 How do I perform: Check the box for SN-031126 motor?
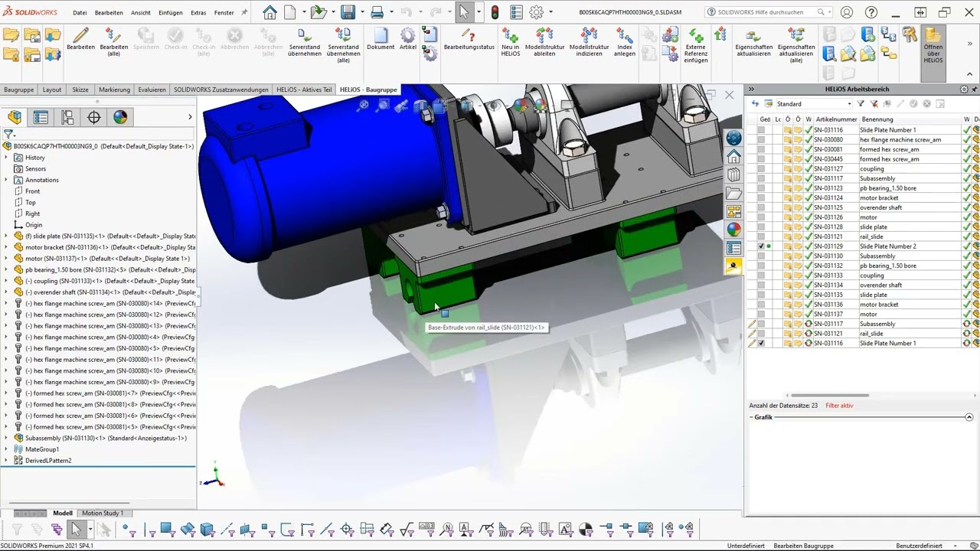tap(761, 217)
